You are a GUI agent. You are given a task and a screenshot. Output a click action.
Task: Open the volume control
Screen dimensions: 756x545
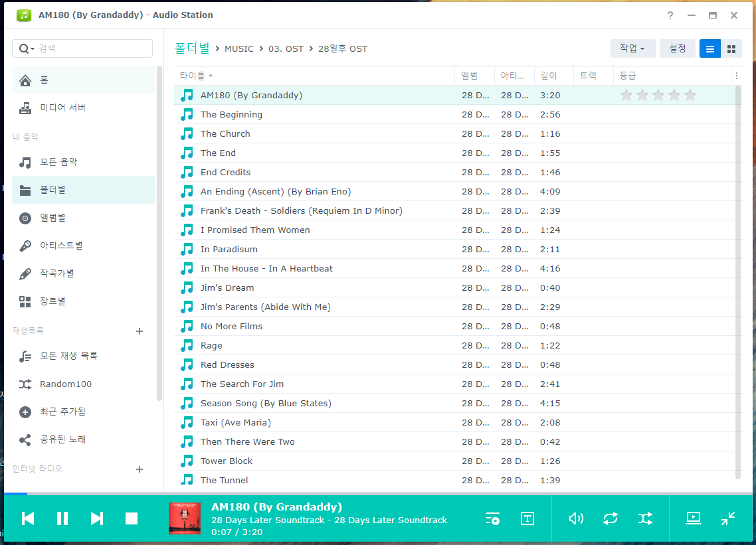576,518
